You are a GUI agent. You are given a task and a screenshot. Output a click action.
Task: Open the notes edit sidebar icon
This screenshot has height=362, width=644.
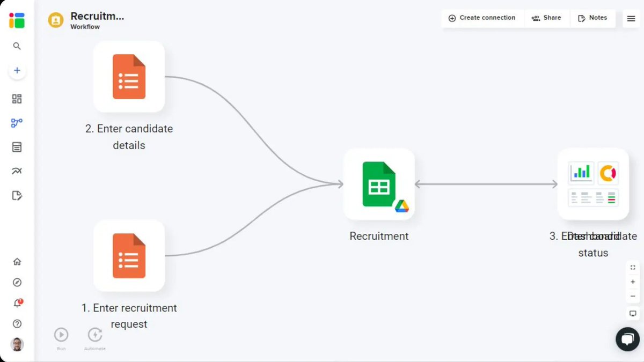17,195
